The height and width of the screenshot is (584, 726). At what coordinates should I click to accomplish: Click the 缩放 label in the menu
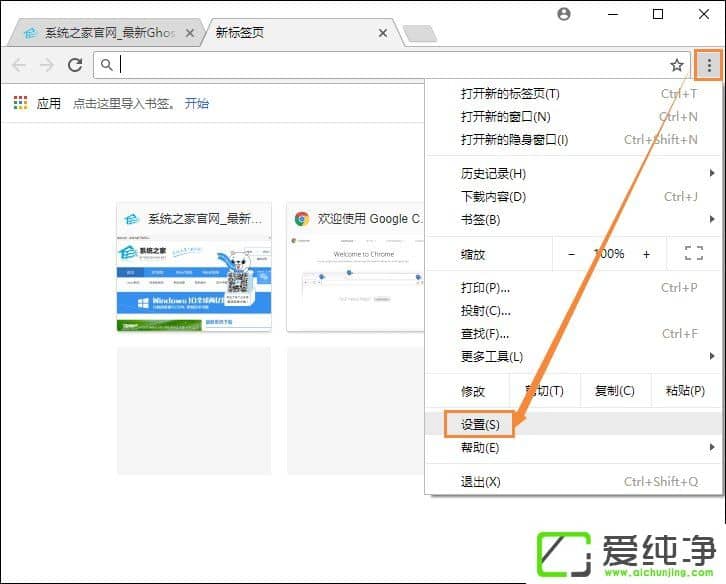[x=473, y=254]
